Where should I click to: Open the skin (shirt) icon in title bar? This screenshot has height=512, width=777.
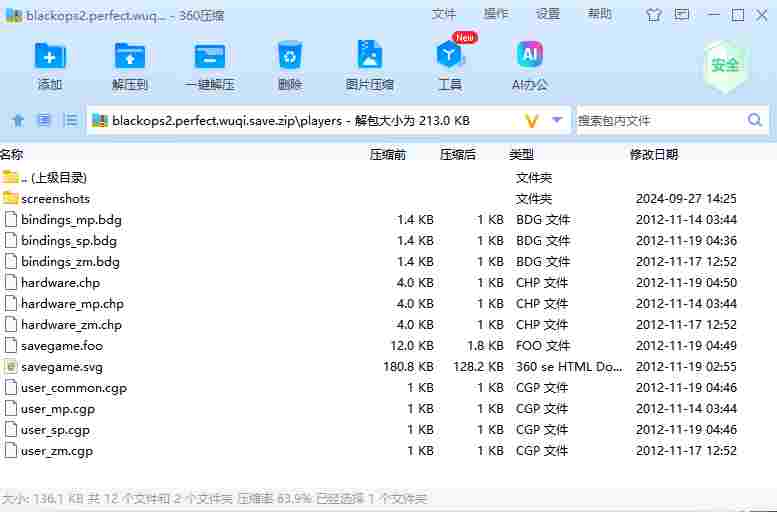tap(654, 15)
